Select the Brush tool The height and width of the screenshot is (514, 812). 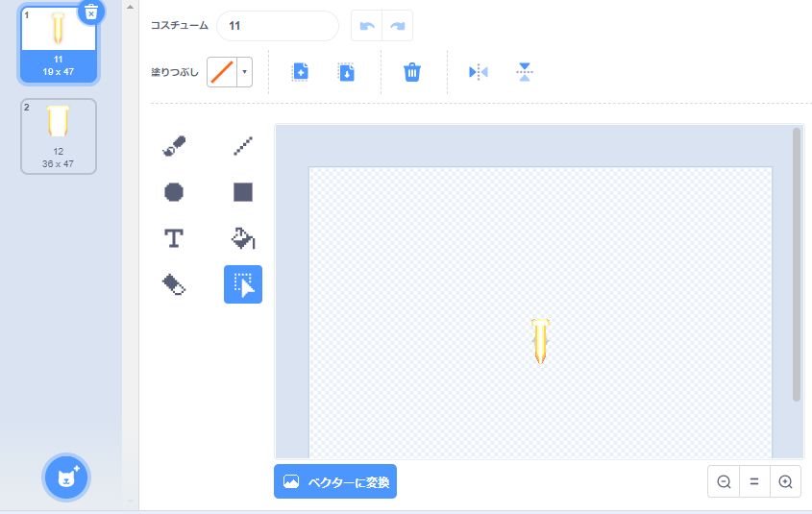pos(174,146)
